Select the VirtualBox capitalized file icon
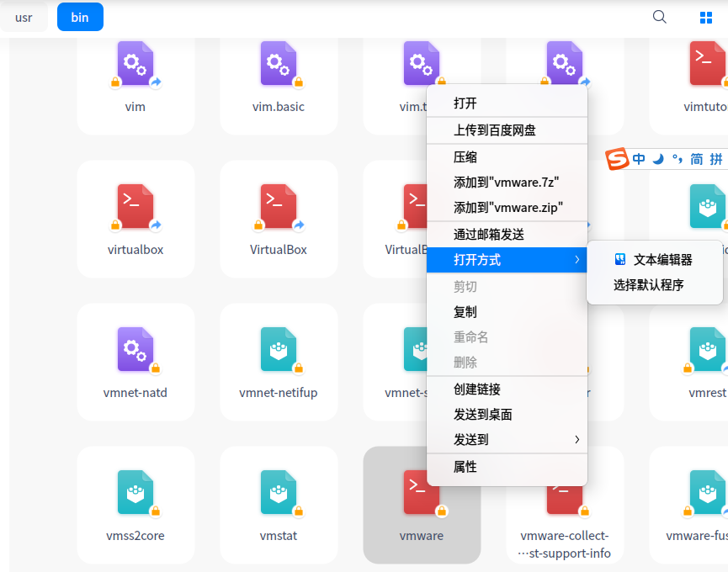This screenshot has height=572, width=728. click(279, 206)
